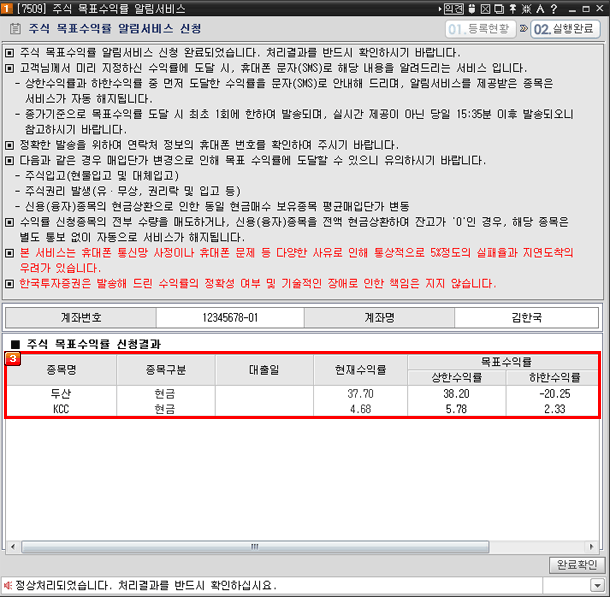The height and width of the screenshot is (597, 610).
Task: Select the 두산 stock row name
Action: click(61, 394)
